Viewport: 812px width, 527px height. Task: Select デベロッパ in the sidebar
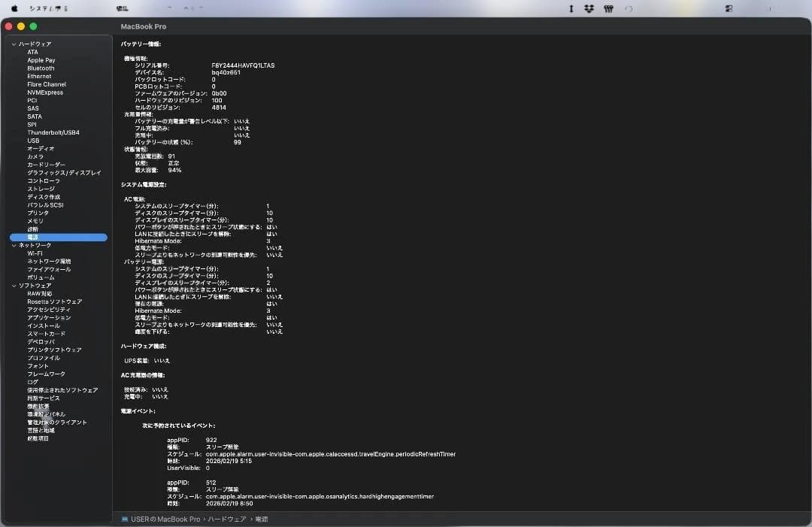click(41, 342)
